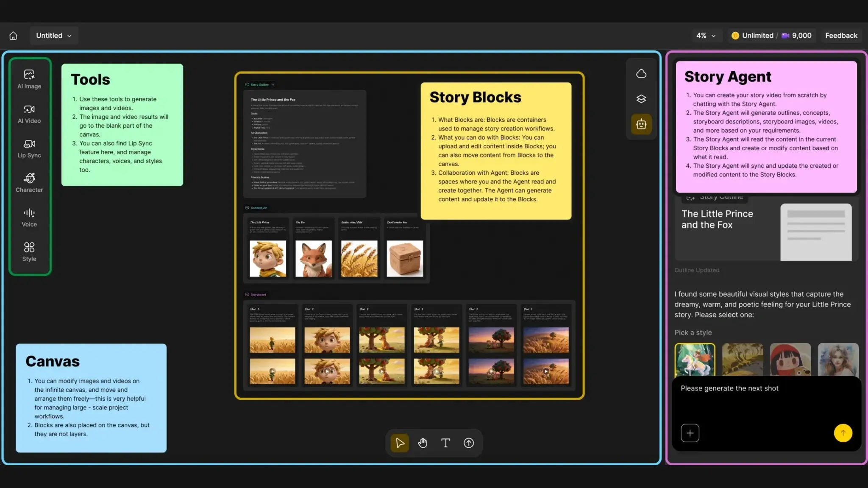
Task: Play the sunset apple tree video
Action: click(491, 371)
